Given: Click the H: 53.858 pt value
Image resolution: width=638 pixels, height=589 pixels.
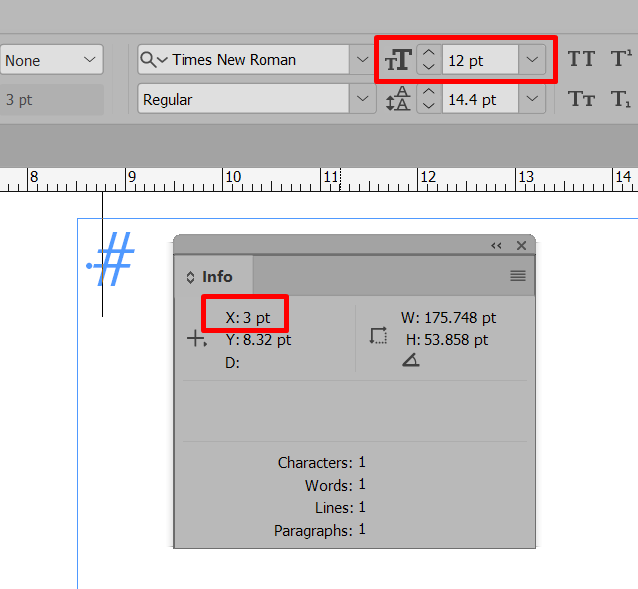Looking at the screenshot, I should pyautogui.click(x=447, y=340).
